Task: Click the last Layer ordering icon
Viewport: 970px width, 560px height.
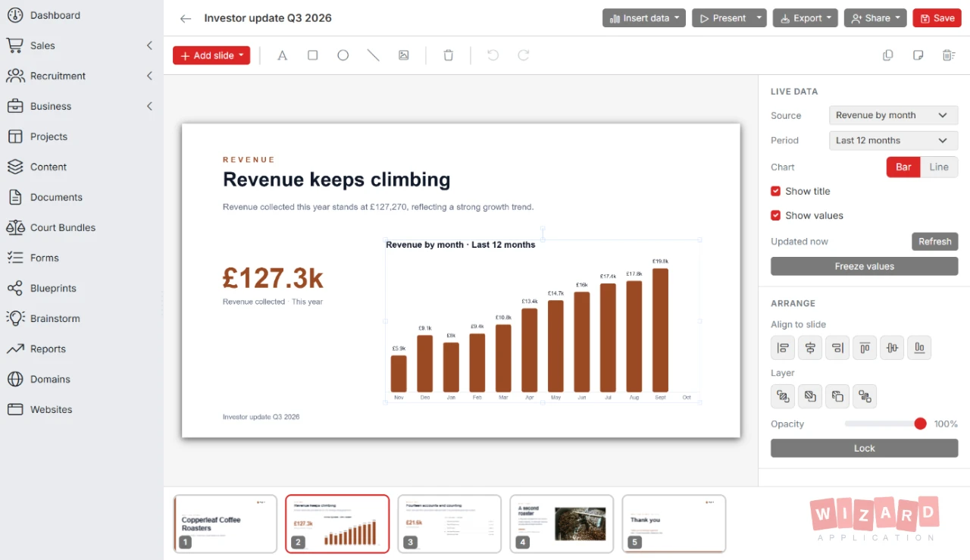Action: [865, 396]
